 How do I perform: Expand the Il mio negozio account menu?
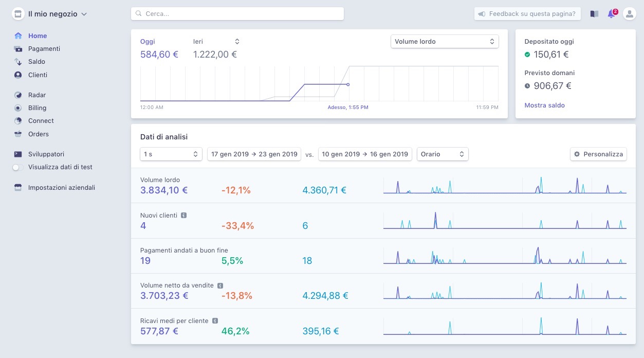tap(50, 14)
